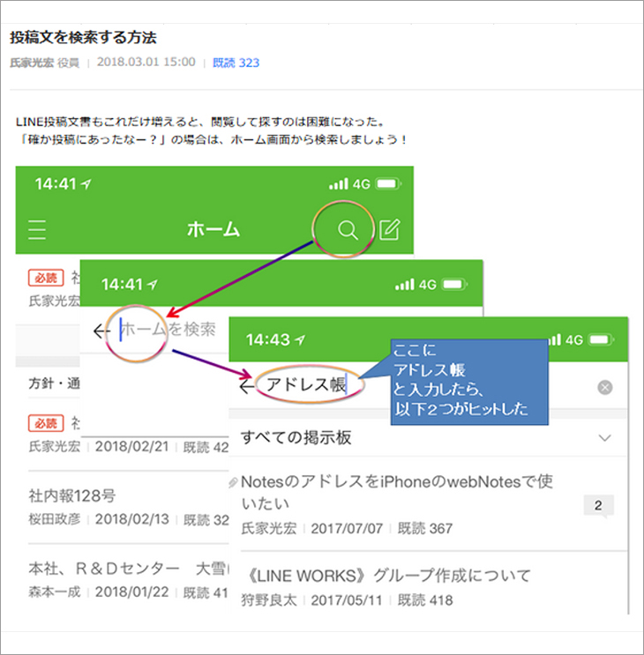Click the magnifier search icon beside ホーム
The width and height of the screenshot is (644, 655).
click(348, 231)
